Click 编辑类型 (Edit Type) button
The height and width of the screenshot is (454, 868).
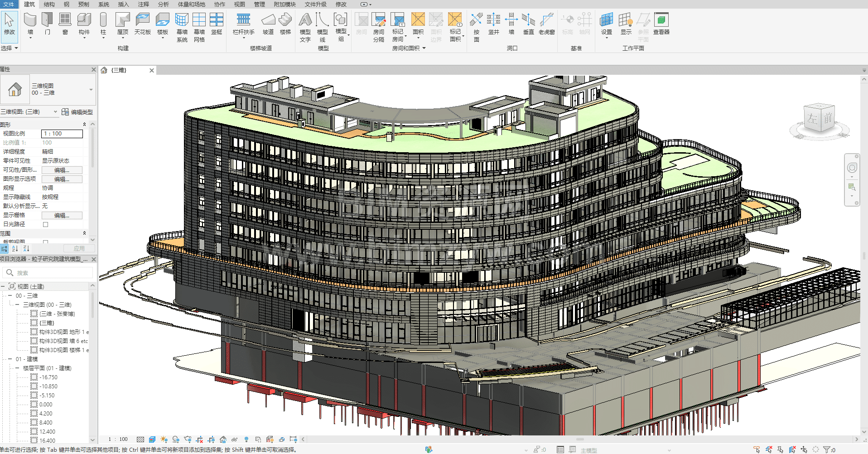coord(77,112)
